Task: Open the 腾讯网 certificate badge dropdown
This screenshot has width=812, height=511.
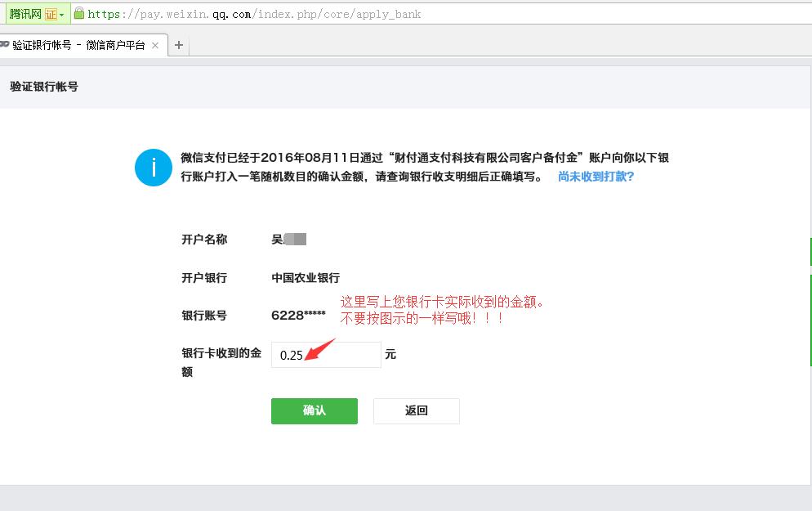Action: tap(37, 13)
